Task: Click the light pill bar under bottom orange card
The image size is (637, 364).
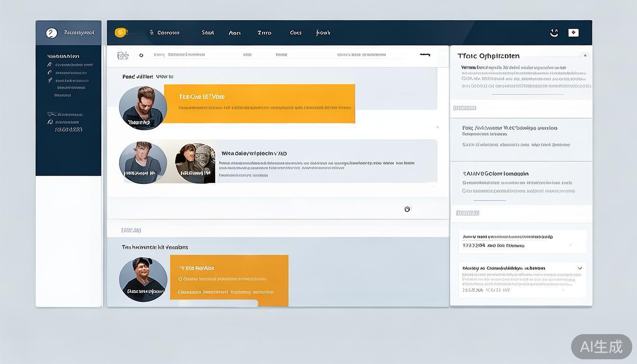Action: click(x=218, y=303)
